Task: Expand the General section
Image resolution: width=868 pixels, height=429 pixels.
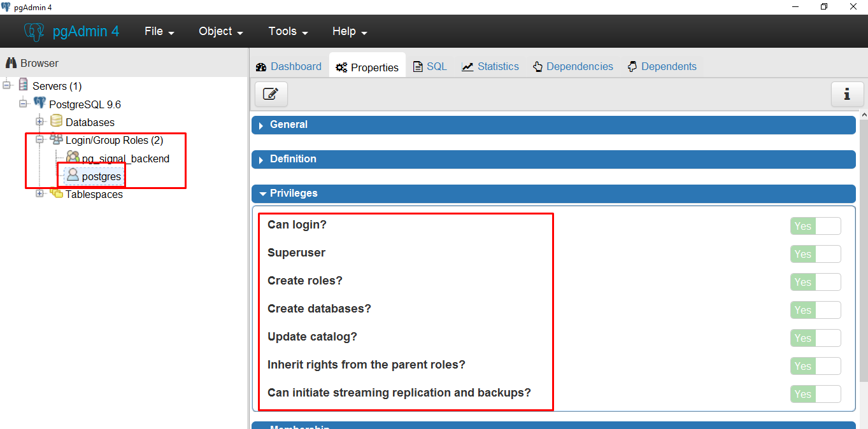Action: coord(553,125)
